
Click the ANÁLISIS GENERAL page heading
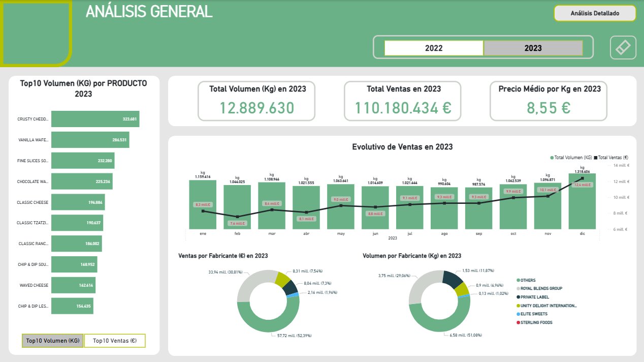point(149,12)
